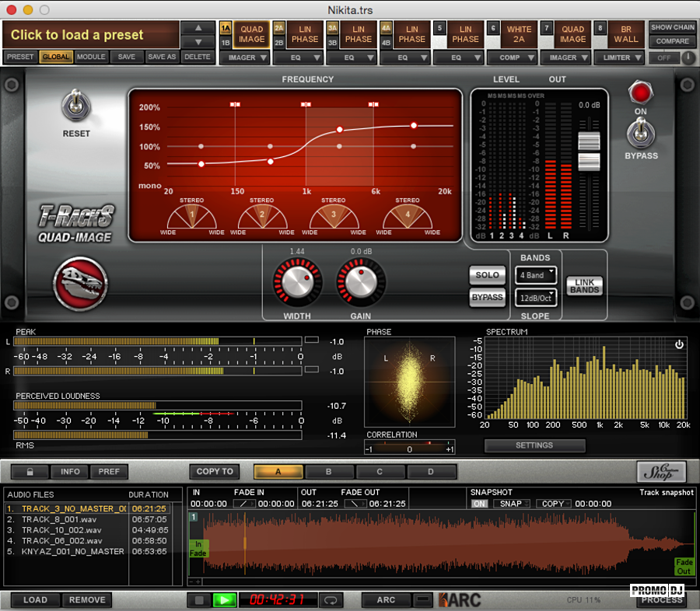Image resolution: width=700 pixels, height=611 pixels.
Task: Open the Custom Shop logo button
Action: click(661, 472)
